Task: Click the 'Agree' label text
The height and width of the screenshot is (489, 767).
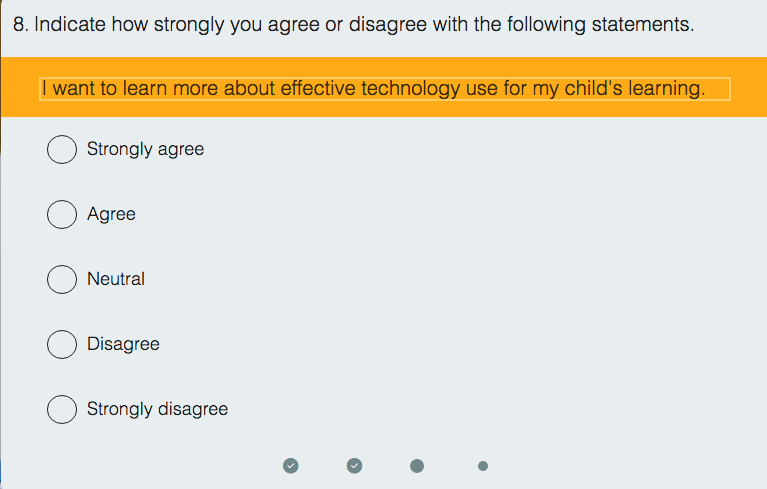Action: coord(111,214)
